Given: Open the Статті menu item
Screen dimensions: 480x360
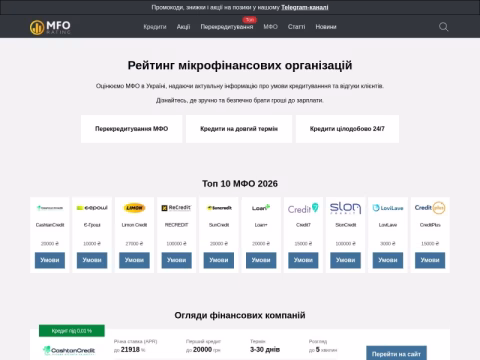Looking at the screenshot, I should [x=296, y=27].
